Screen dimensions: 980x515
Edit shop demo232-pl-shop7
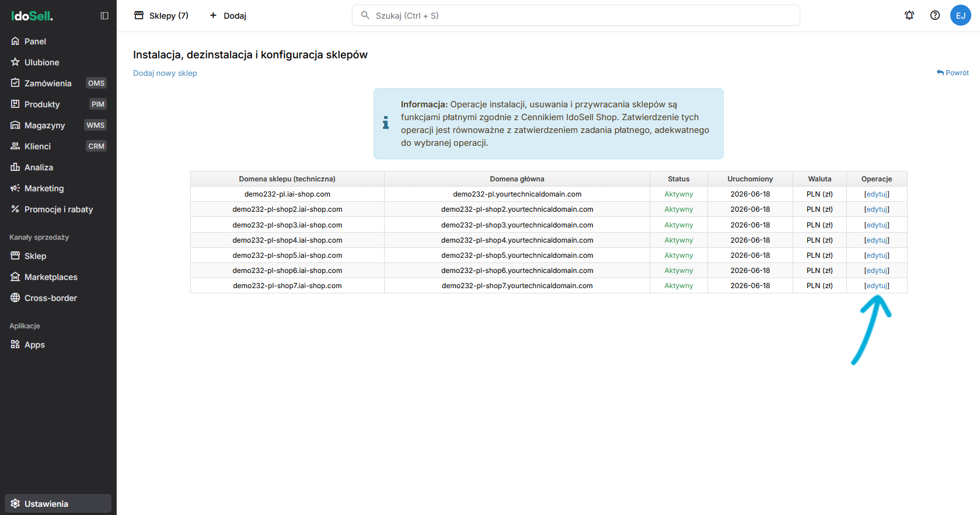point(877,286)
